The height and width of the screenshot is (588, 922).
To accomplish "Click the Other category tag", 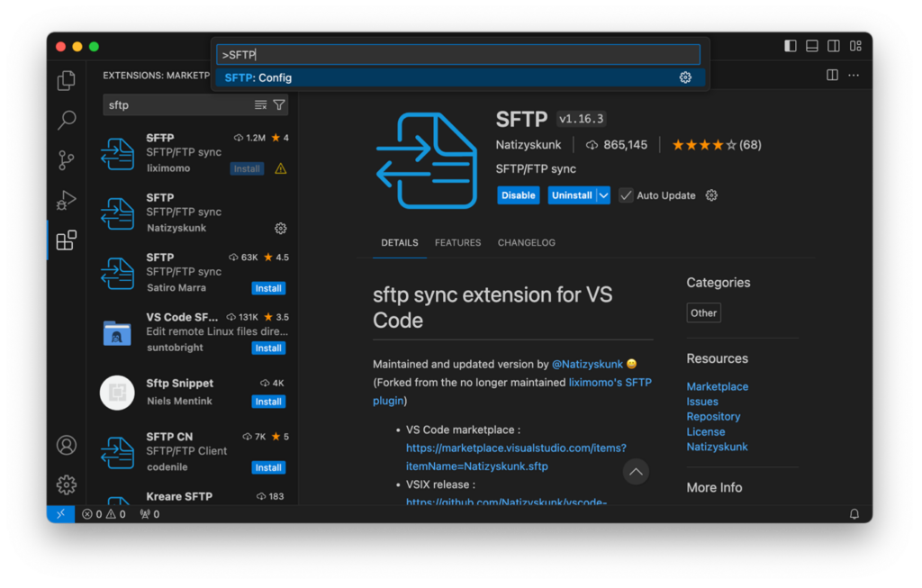I will pos(703,312).
